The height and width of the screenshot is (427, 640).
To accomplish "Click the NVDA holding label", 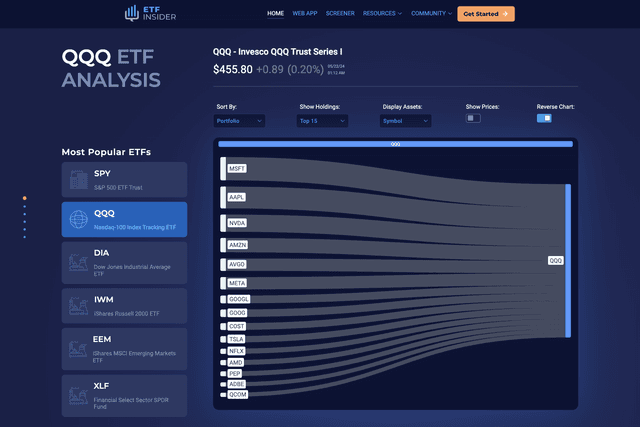I will click(x=237, y=223).
